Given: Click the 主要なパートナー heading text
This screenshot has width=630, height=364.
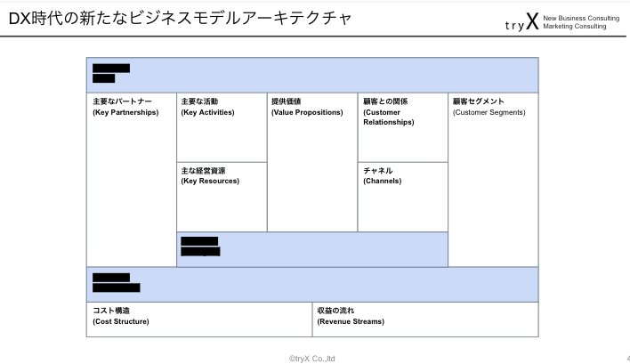Looking at the screenshot, I should tap(122, 101).
